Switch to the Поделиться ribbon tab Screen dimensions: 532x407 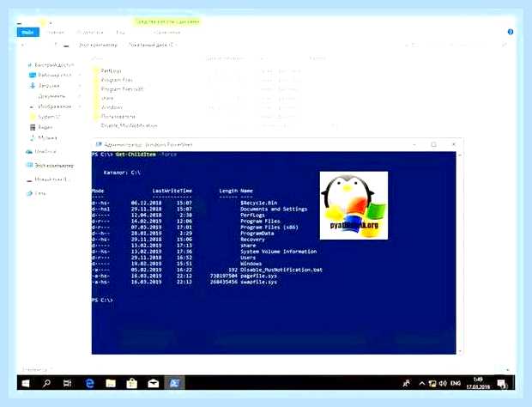[89, 33]
